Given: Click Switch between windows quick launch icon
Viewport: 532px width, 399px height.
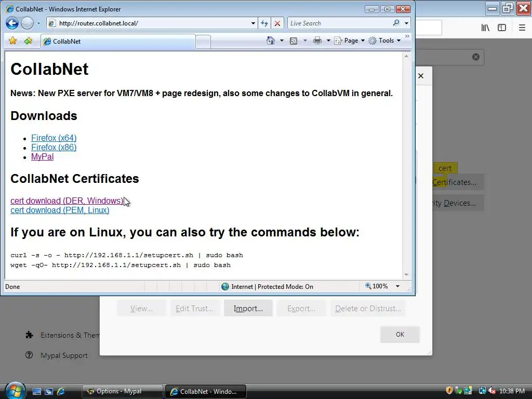Looking at the screenshot, I should click(x=49, y=391).
